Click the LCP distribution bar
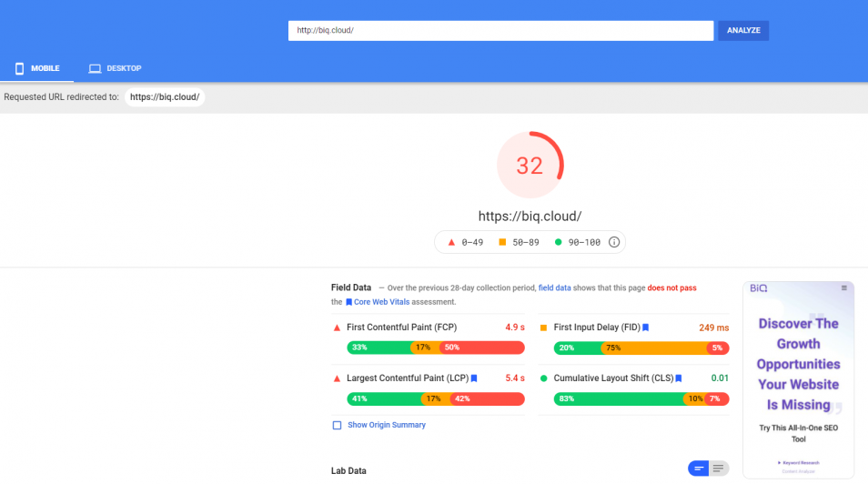 (436, 398)
